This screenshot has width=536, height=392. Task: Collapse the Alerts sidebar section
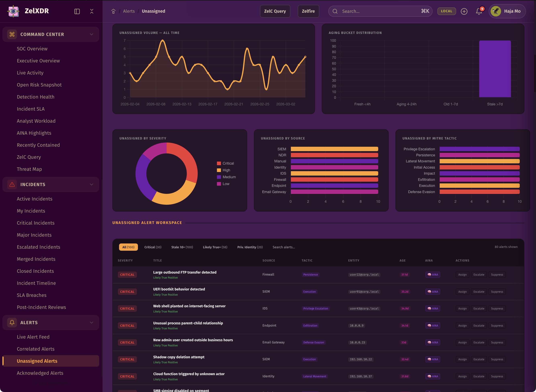pos(91,323)
